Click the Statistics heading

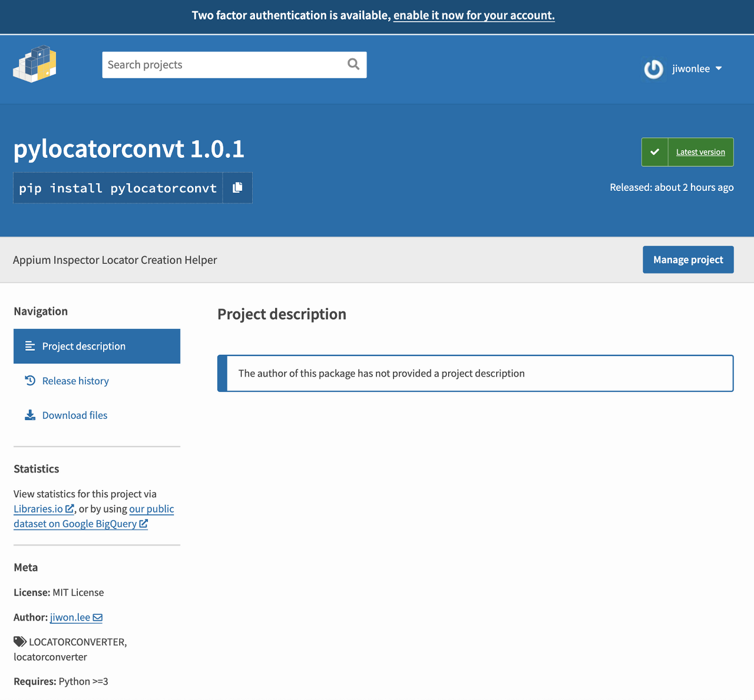coord(37,469)
